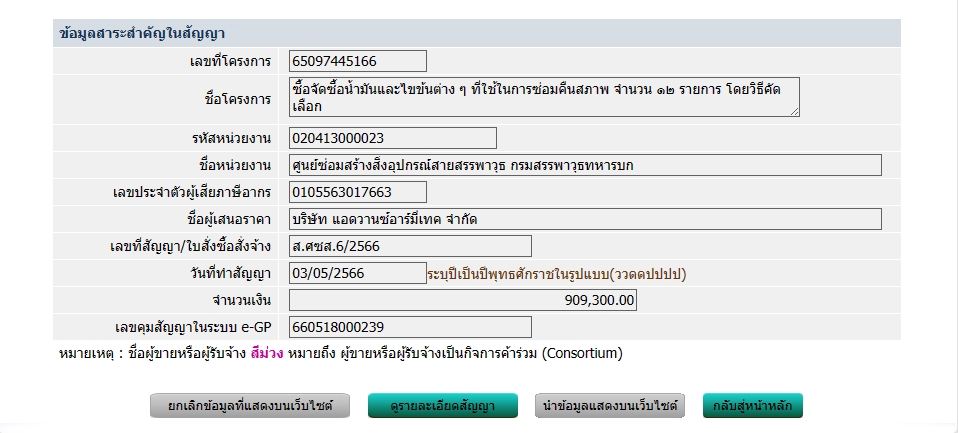The height and width of the screenshot is (433, 958).
Task: Click the เลขที่โครงการ field with 65097445166
Action: coord(357,61)
